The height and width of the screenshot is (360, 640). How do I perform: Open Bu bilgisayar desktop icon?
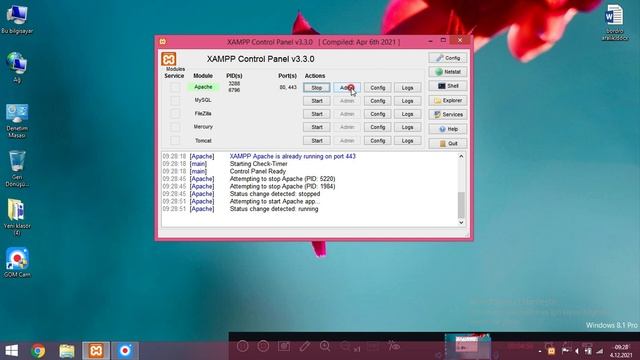click(17, 19)
